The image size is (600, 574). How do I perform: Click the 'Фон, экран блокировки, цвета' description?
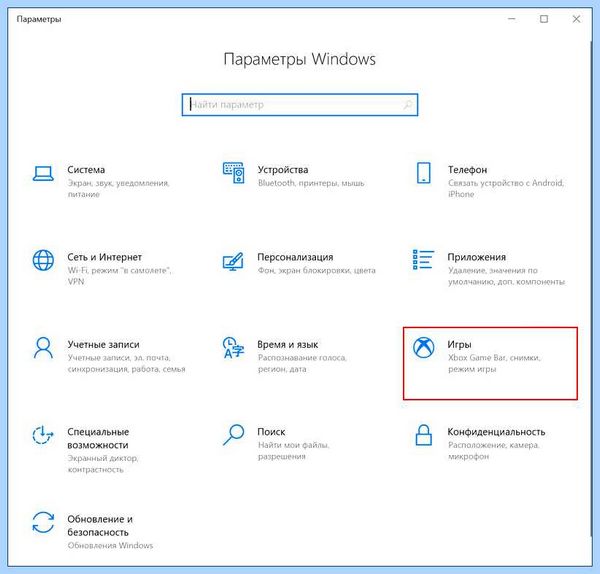pos(316,271)
